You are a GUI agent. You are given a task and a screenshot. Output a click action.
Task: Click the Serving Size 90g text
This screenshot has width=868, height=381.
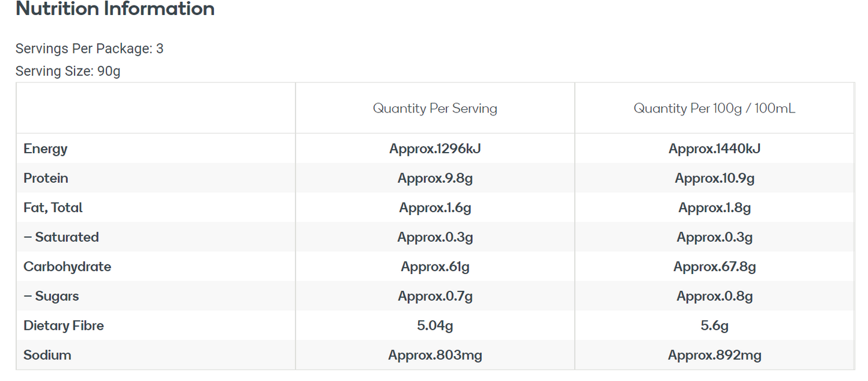(x=68, y=71)
